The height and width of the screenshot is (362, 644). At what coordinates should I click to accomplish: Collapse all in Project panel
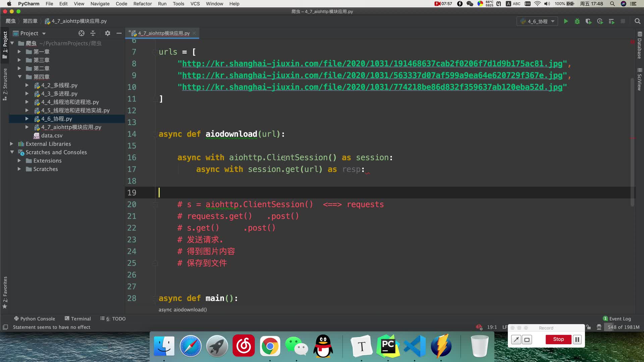point(93,33)
